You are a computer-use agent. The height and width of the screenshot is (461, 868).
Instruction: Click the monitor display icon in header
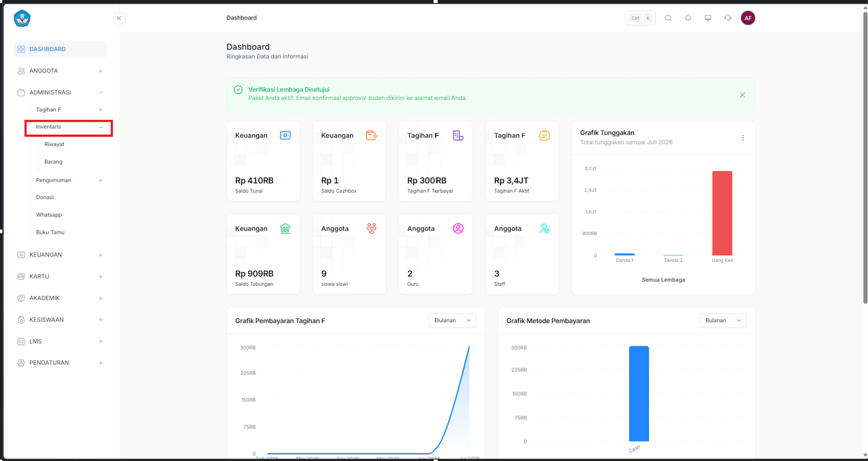pos(708,18)
